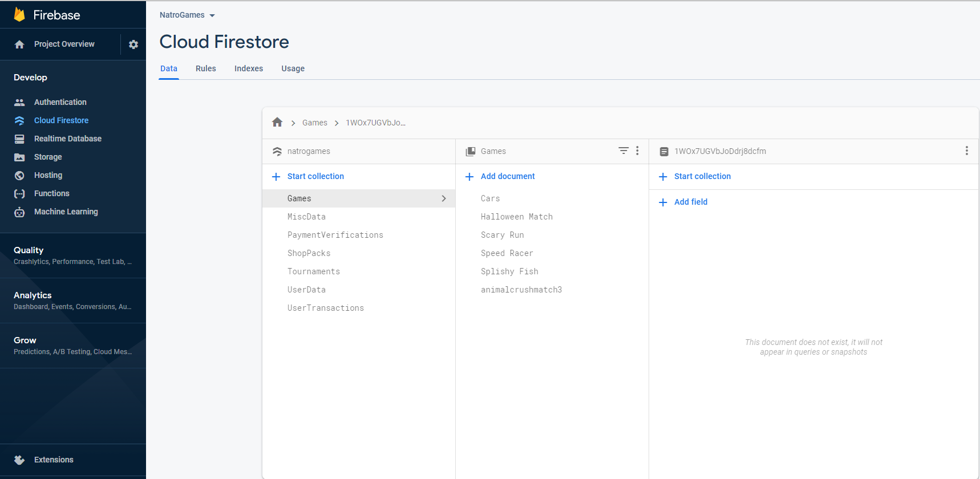980x479 pixels.
Task: Select ShopPacks collection
Action: pyautogui.click(x=359, y=253)
